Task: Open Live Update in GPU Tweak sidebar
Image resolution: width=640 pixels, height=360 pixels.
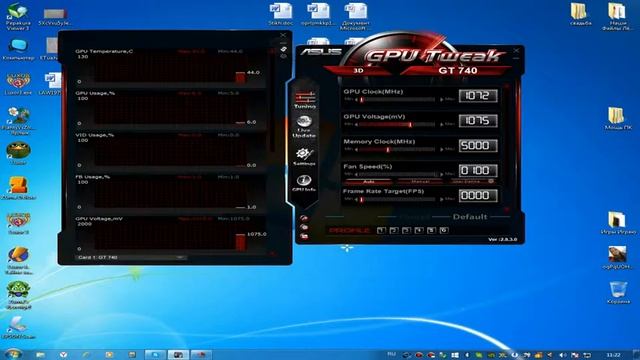Action: (304, 126)
